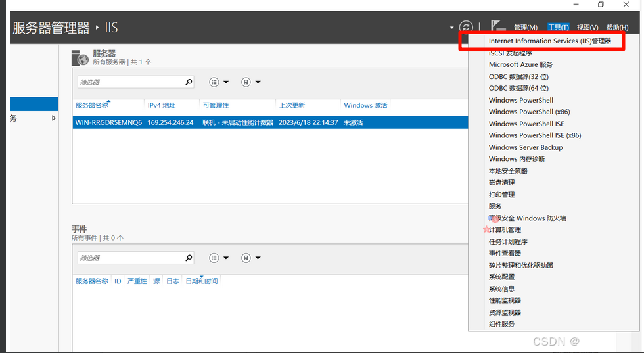The image size is (644, 353).
Task: Sort by 可管理性 column
Action: pos(216,105)
